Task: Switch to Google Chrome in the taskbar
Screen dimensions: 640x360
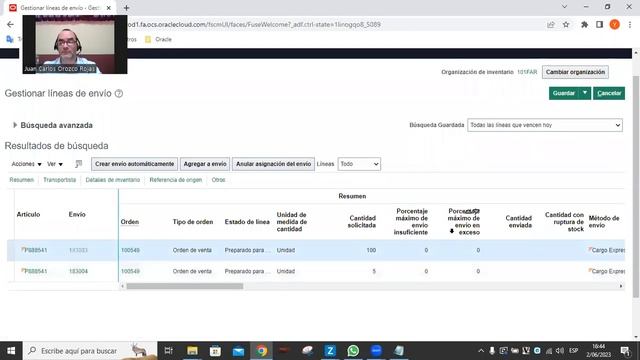Action: click(262, 351)
